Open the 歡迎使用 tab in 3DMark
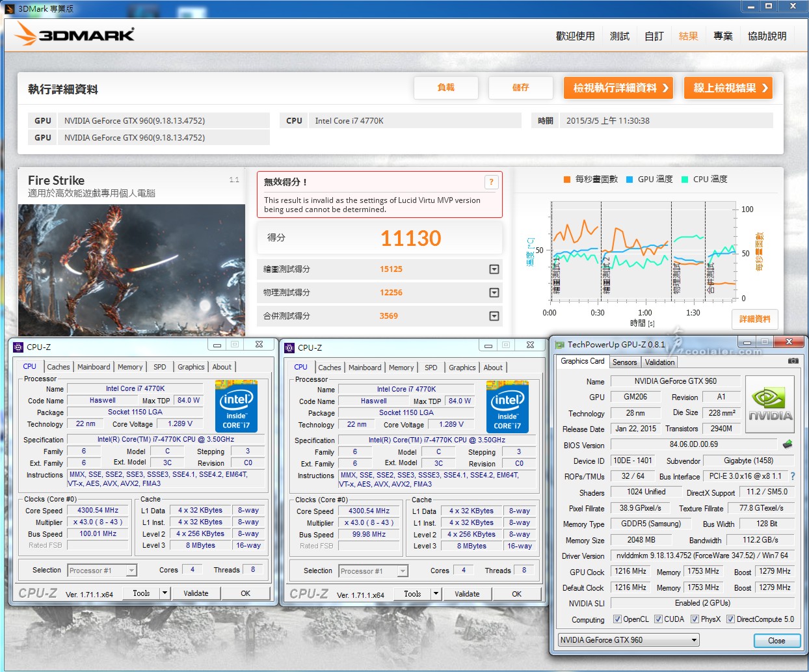Viewport: 809px width, 672px height. pyautogui.click(x=575, y=36)
